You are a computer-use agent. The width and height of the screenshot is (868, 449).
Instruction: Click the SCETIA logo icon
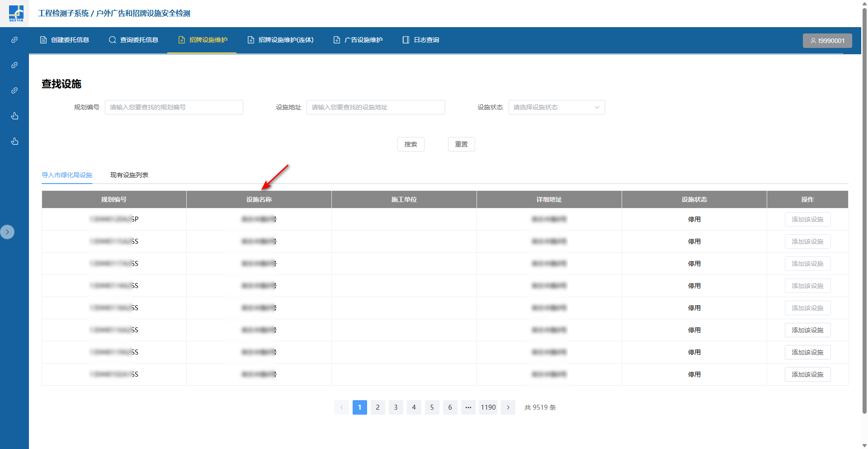coord(16,13)
